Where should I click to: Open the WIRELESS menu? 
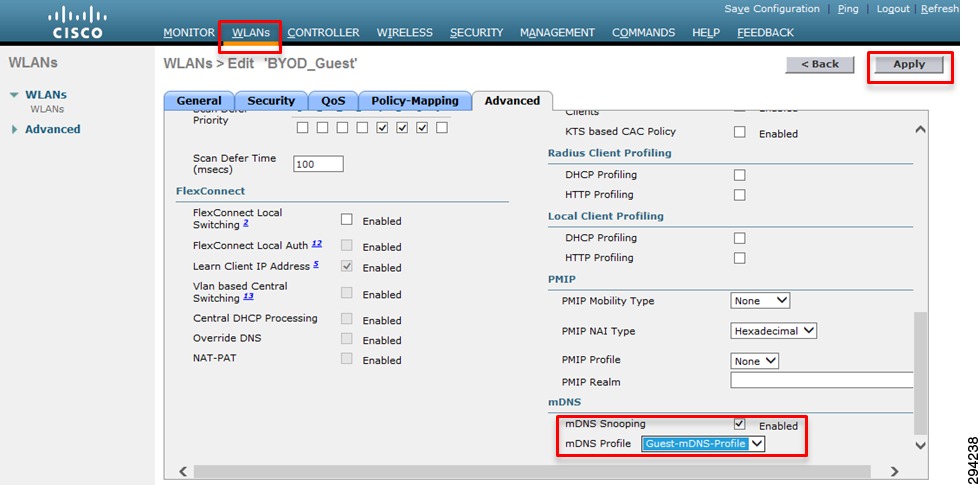(x=405, y=32)
